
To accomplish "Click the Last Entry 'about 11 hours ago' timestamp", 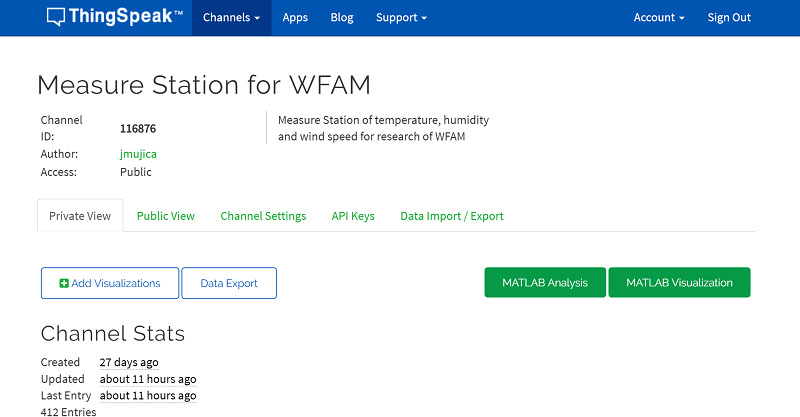I will click(148, 396).
